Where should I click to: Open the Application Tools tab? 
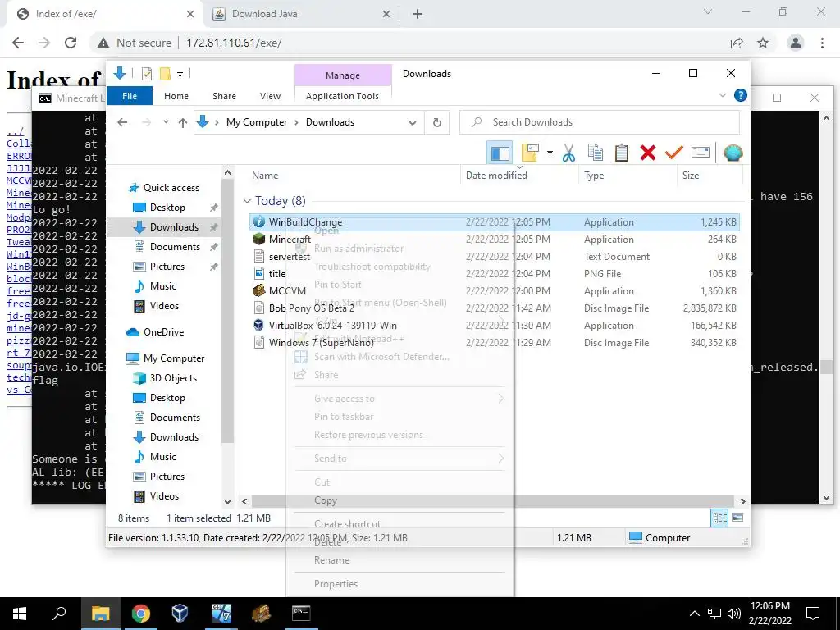[x=342, y=96]
